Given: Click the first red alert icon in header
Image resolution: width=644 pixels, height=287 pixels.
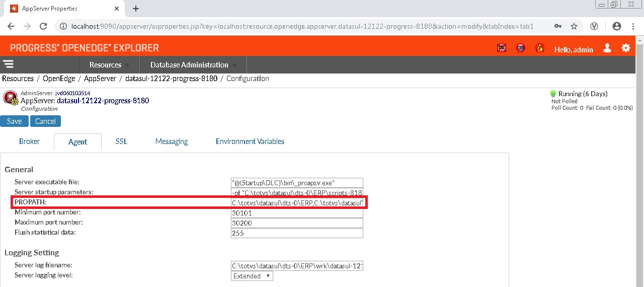Looking at the screenshot, I should 502,48.
